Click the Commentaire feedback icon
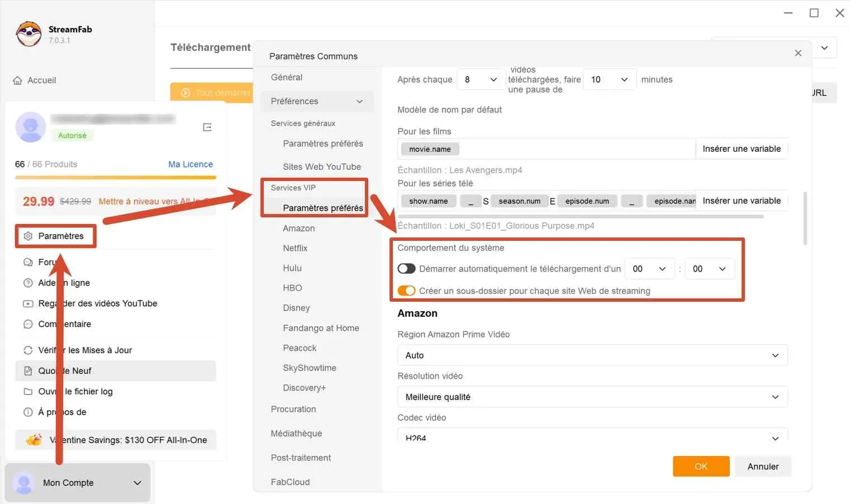Viewport: 850px width, 504px height. pyautogui.click(x=28, y=324)
